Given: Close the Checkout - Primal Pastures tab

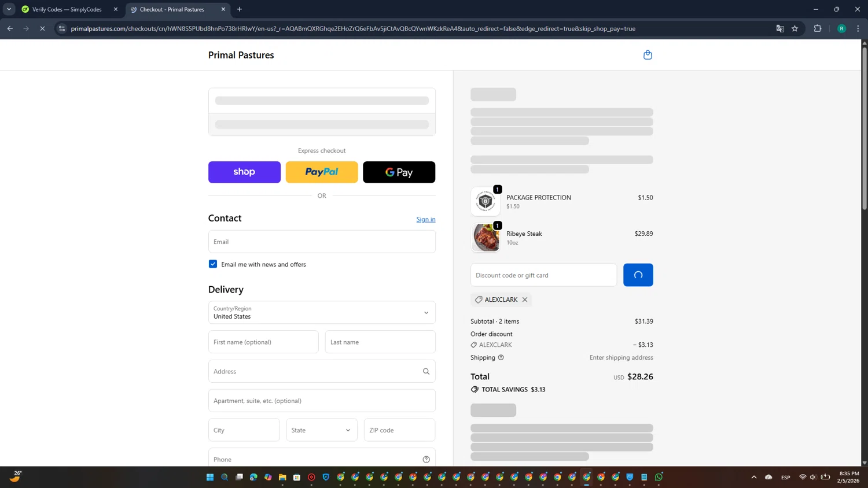Looking at the screenshot, I should 223,9.
